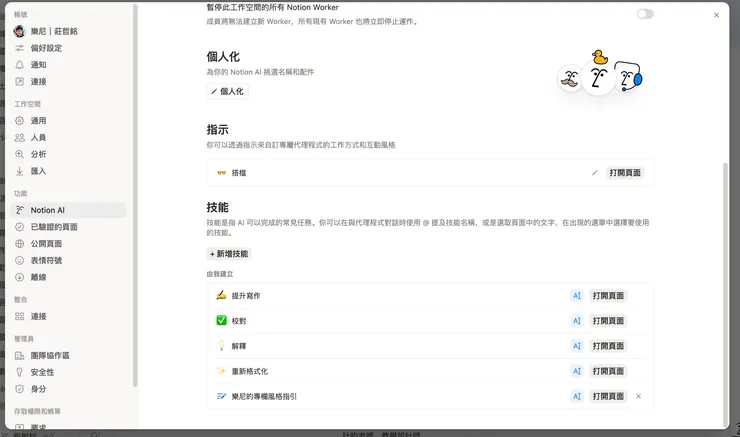The height and width of the screenshot is (437, 740).
Task: Click AI badge in 樂尼的專欄風格指引 row
Action: click(x=577, y=396)
